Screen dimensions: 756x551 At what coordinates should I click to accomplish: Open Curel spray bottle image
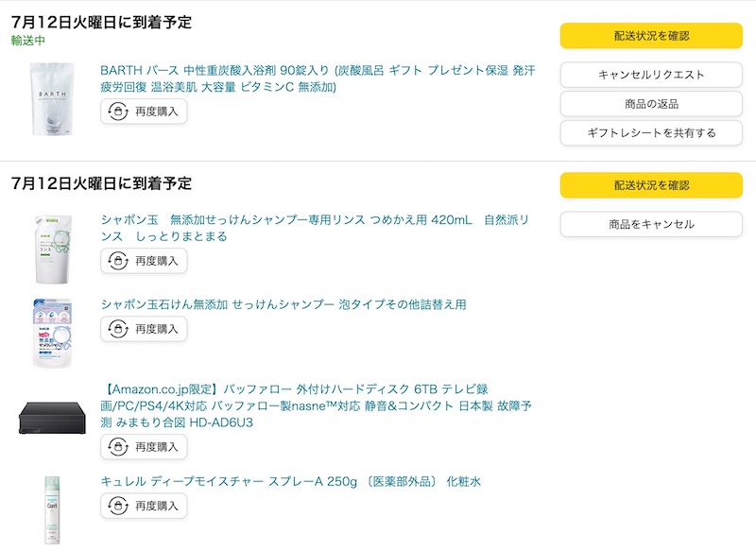(52, 510)
